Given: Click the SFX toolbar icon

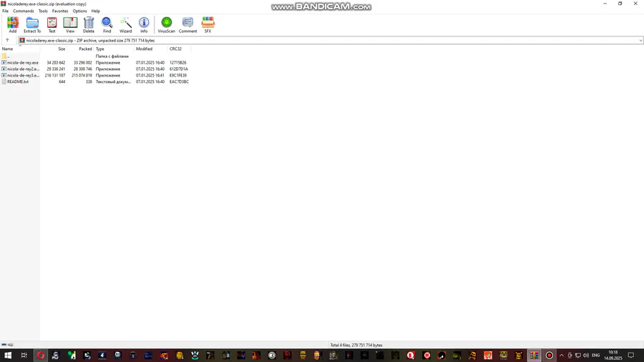Looking at the screenshot, I should pos(208,24).
